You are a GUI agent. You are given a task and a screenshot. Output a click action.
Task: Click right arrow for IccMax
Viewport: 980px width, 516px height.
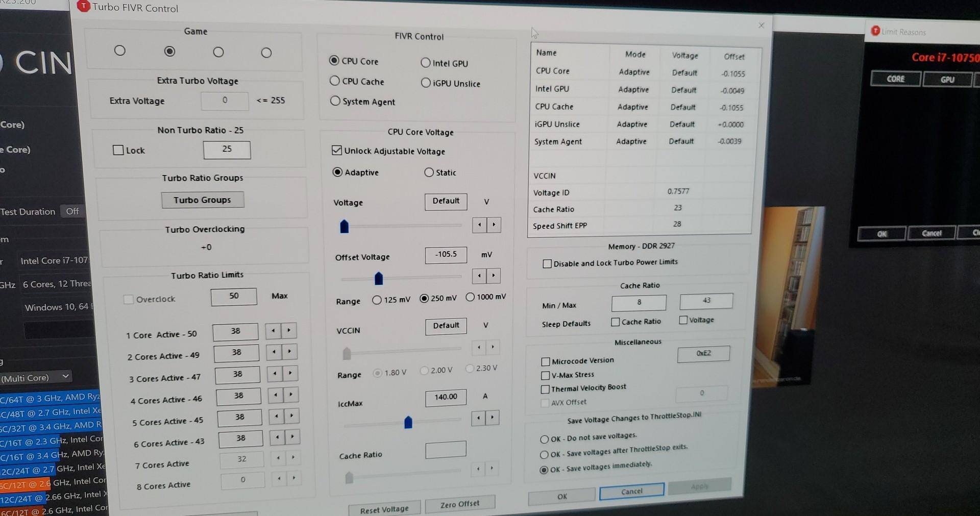tap(492, 418)
